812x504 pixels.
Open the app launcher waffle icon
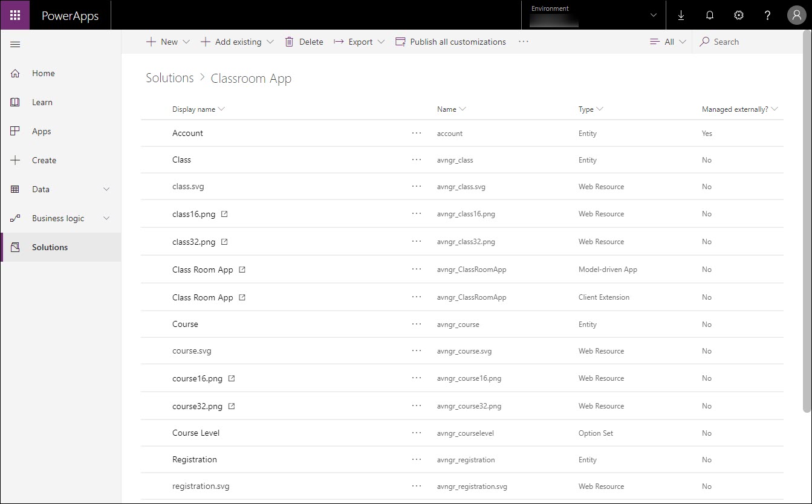coord(15,15)
